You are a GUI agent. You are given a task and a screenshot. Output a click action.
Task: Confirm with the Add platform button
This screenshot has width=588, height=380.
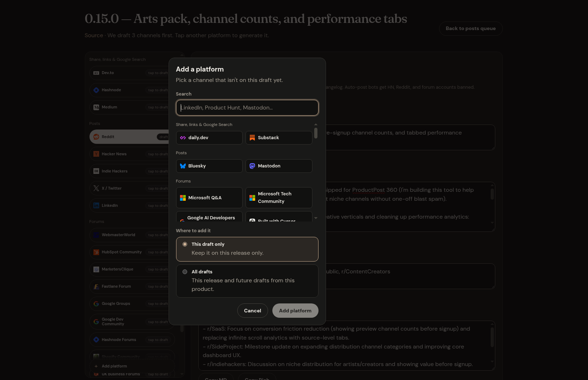[295, 311]
